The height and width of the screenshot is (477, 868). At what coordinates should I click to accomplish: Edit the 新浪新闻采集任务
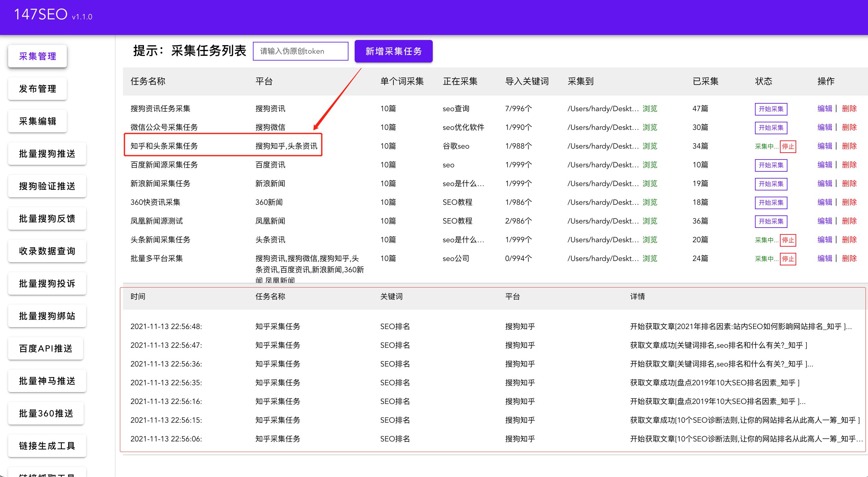click(x=825, y=184)
